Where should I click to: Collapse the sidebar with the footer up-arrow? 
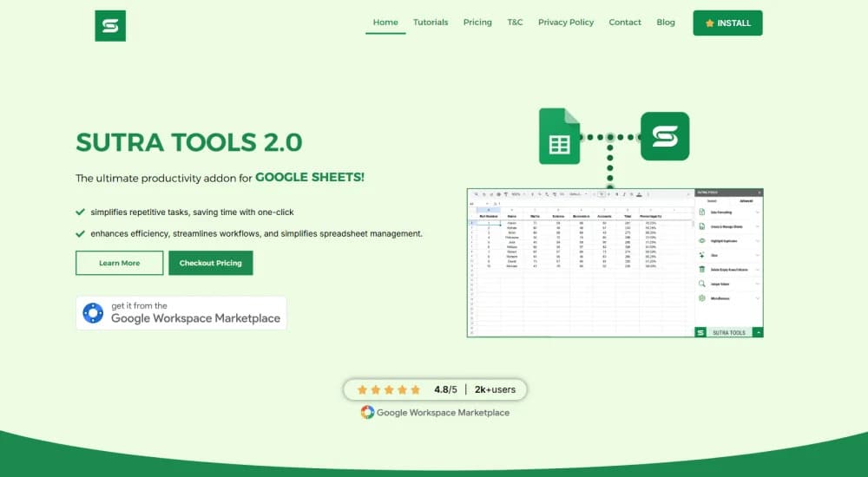pyautogui.click(x=758, y=332)
